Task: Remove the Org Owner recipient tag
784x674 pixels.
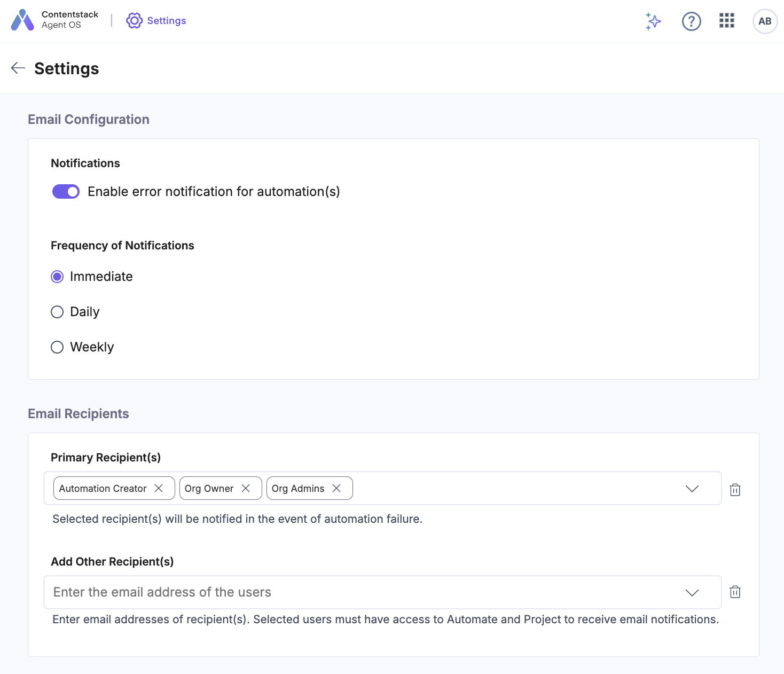Action: [246, 488]
